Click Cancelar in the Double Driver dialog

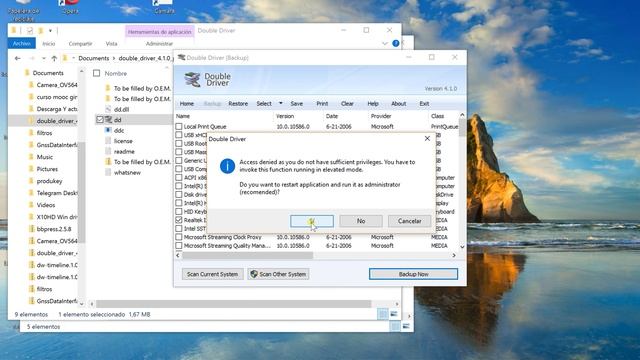click(409, 221)
